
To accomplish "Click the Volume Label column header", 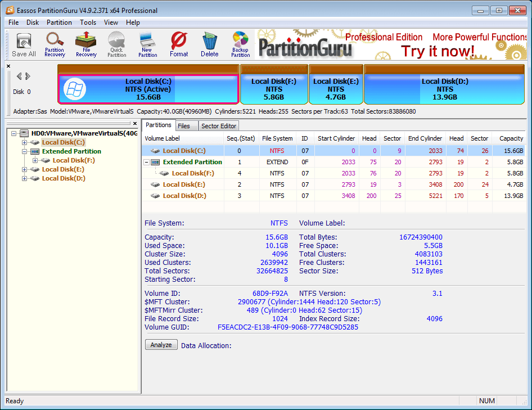I will point(183,138).
